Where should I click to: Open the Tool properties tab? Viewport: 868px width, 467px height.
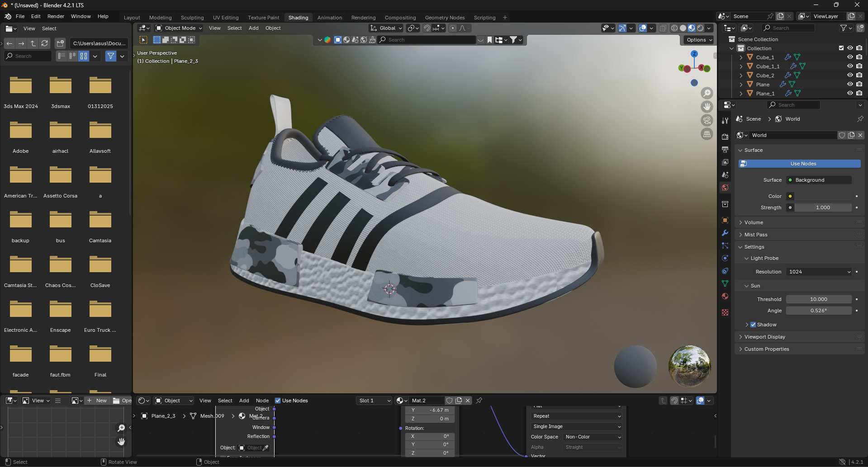725,121
